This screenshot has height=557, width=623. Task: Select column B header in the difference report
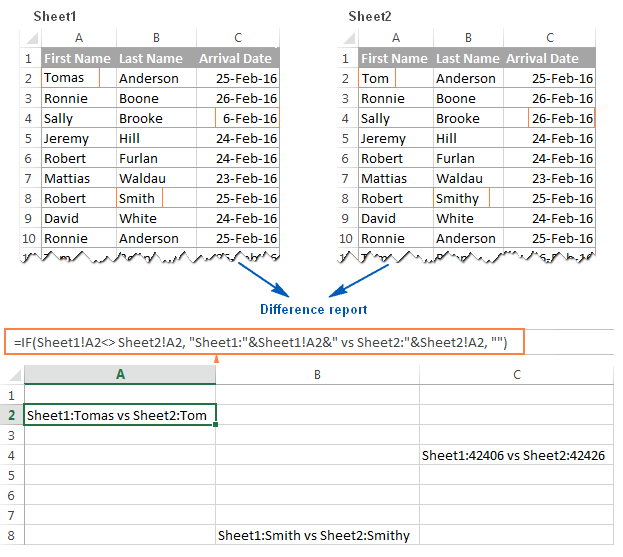click(317, 374)
